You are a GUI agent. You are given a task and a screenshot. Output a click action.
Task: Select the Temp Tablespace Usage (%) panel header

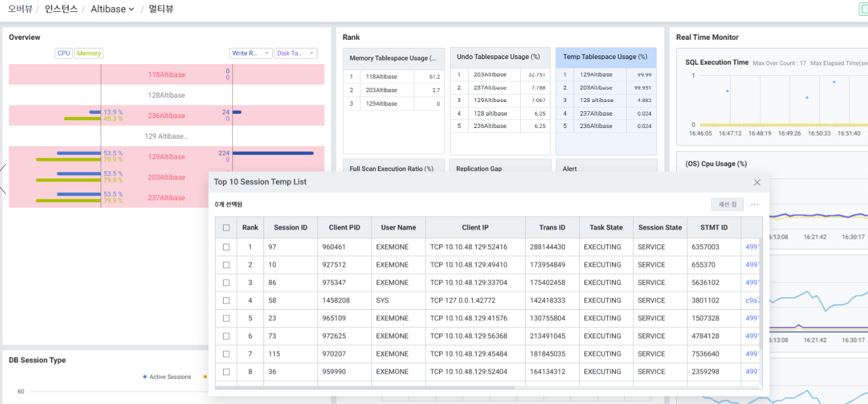click(606, 57)
